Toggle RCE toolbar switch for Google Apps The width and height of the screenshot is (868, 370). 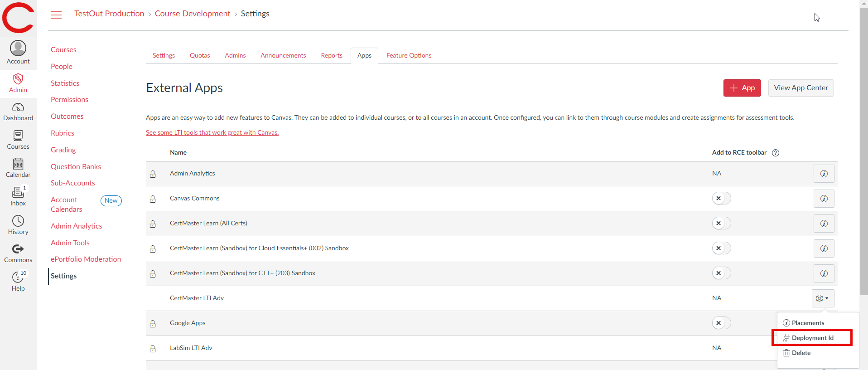tap(721, 323)
